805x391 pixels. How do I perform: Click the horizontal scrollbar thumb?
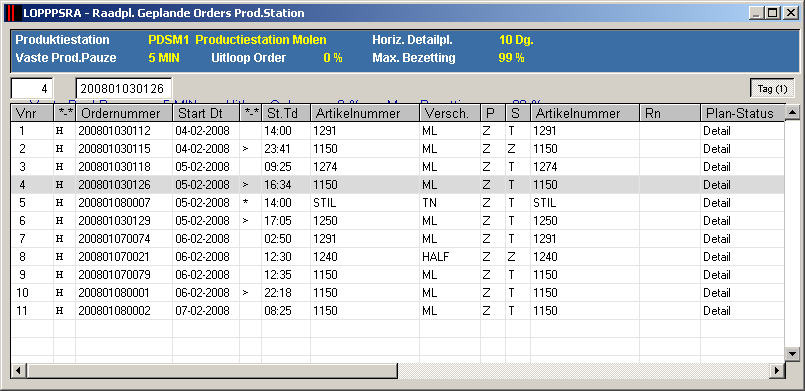coord(212,370)
